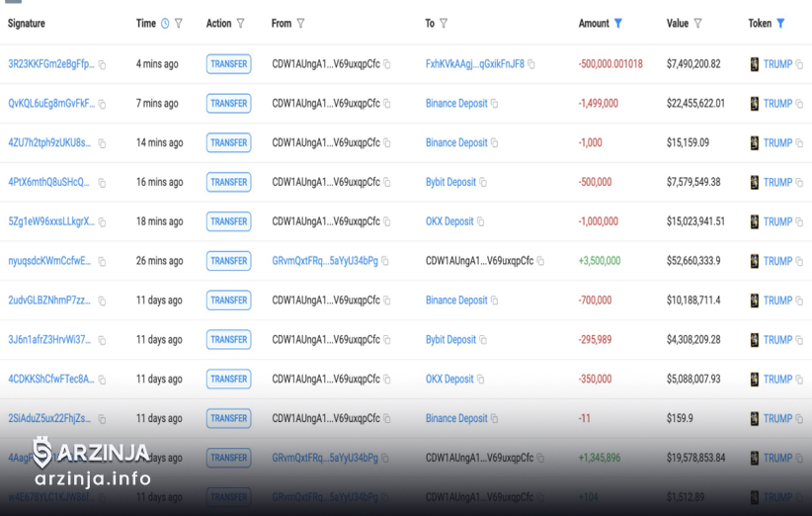
Task: Copy signature 2udvGLBZNhmP7zz
Action: pos(102,301)
